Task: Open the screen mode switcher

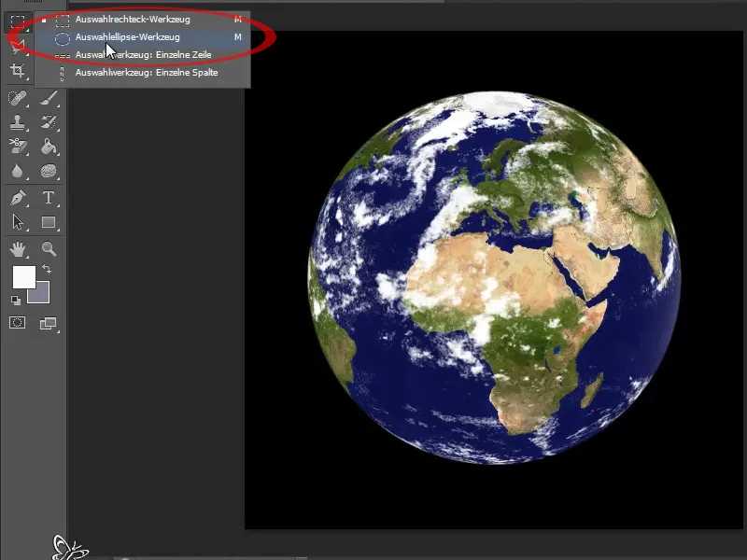Action: (x=49, y=323)
